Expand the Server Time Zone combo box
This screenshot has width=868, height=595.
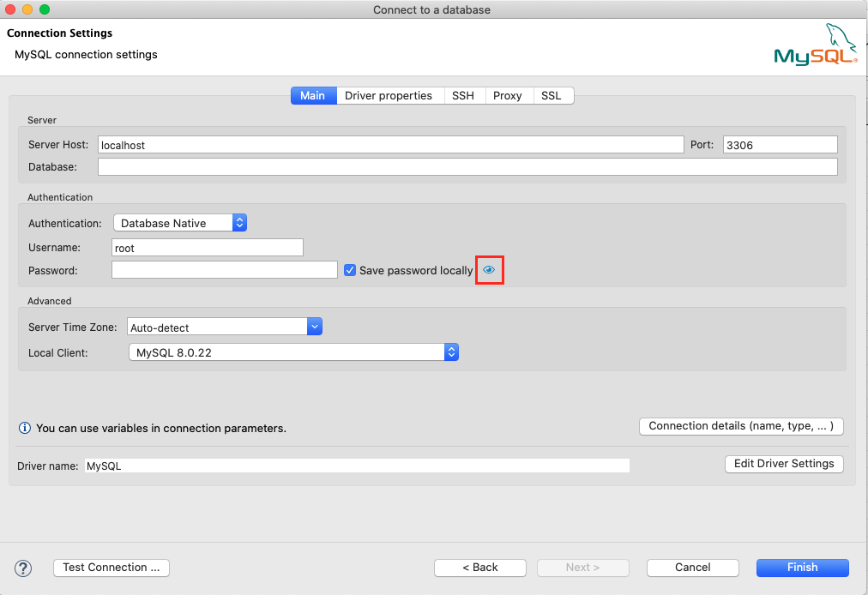pos(315,327)
